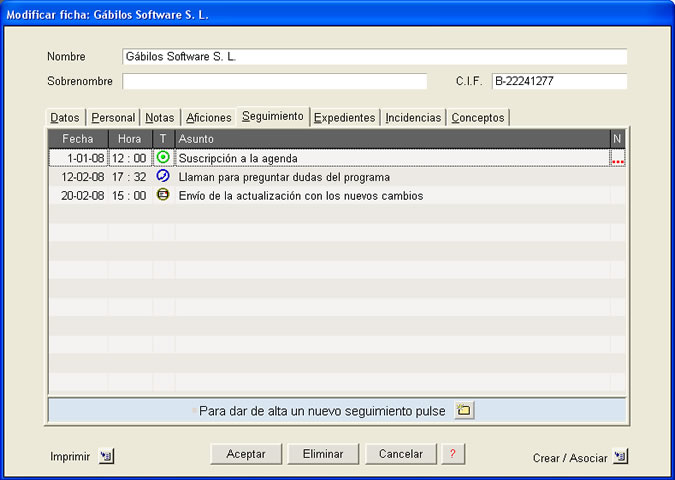This screenshot has width=675, height=480.
Task: Open the Expedientes tab
Action: tap(344, 118)
